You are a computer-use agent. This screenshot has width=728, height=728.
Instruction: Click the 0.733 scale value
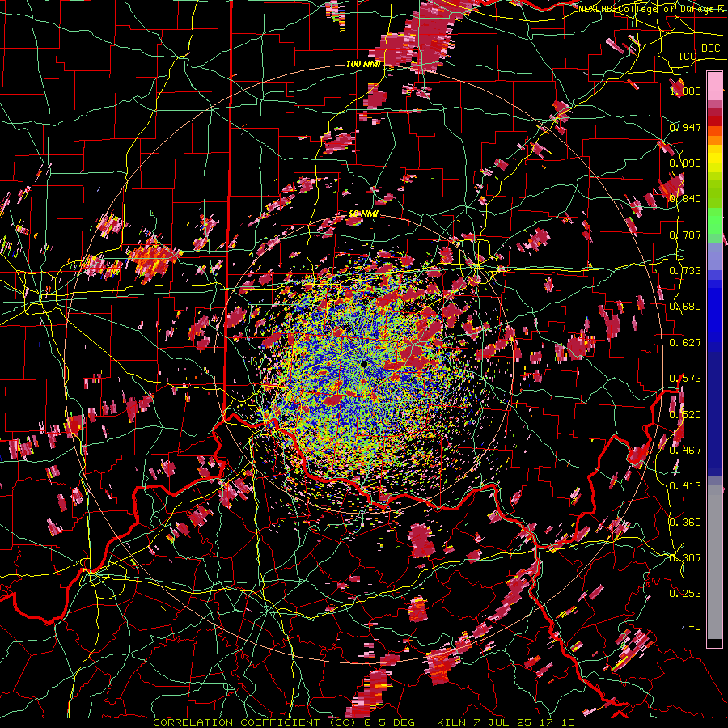(685, 271)
